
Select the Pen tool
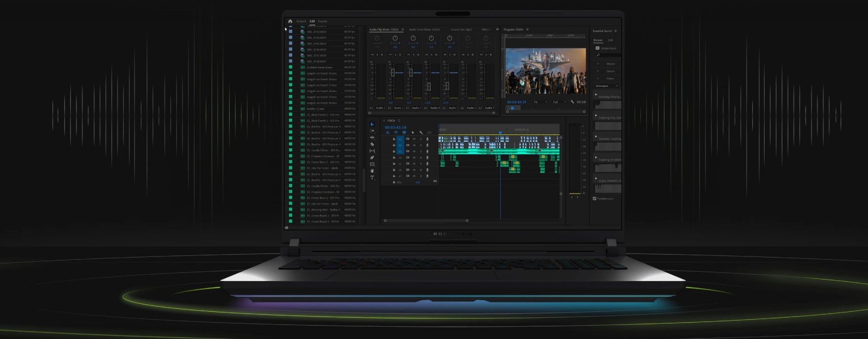coord(372,158)
